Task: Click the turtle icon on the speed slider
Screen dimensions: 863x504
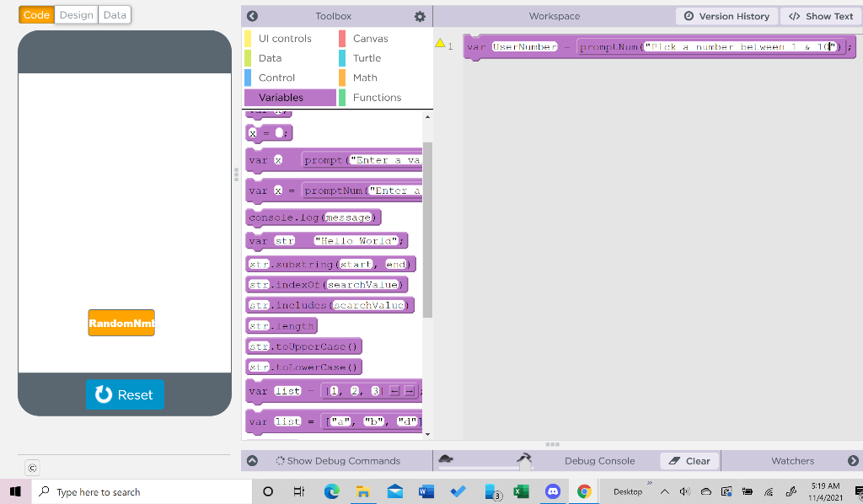Action: point(446,458)
